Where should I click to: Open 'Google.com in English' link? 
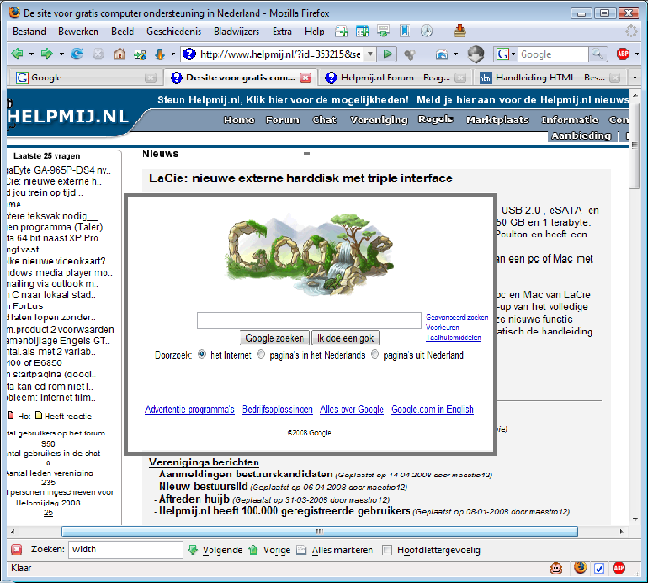(x=432, y=409)
